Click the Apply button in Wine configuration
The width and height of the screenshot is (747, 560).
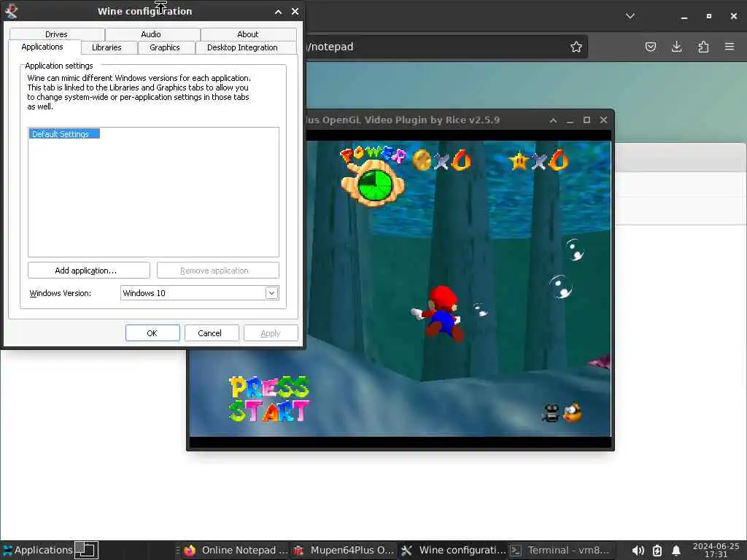pos(271,333)
